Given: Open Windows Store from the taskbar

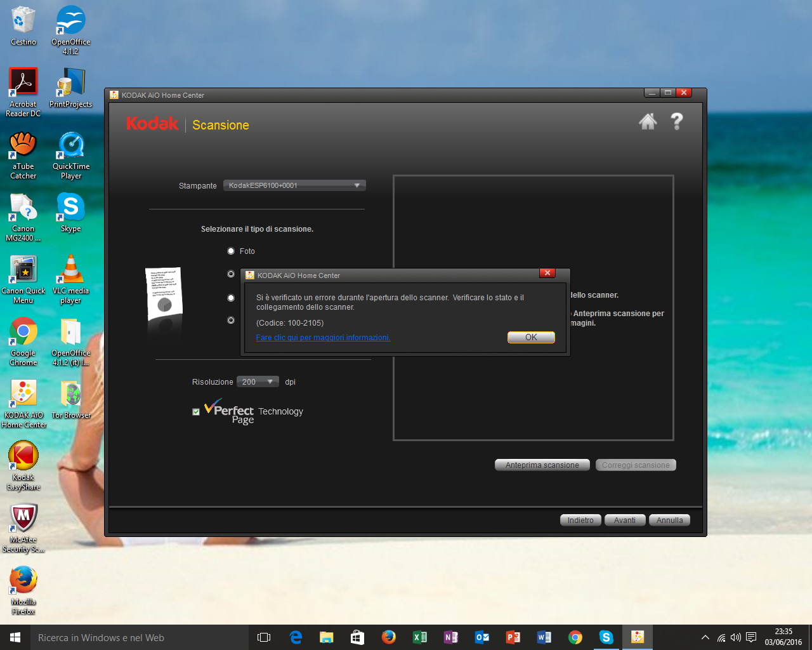Looking at the screenshot, I should [x=358, y=637].
